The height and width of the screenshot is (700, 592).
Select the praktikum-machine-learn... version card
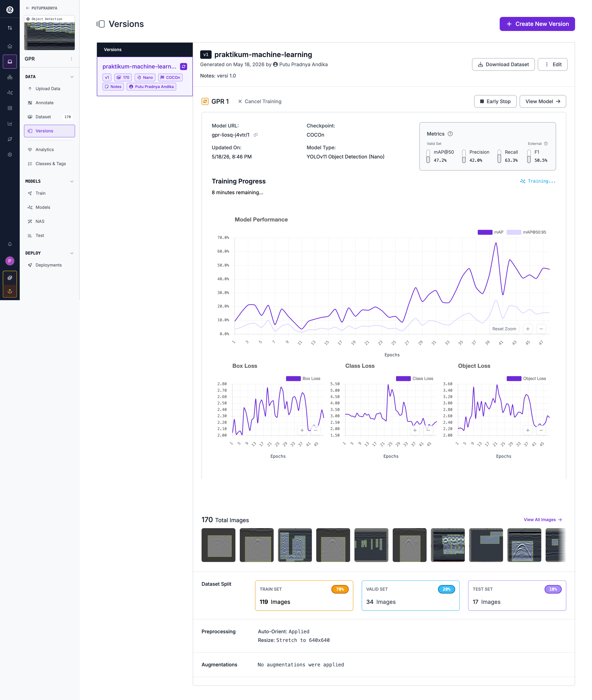point(145,76)
